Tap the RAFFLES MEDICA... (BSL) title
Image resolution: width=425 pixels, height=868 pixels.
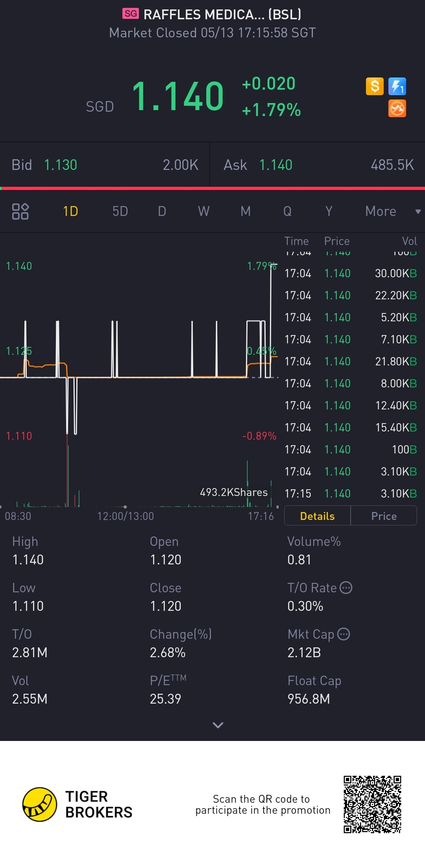click(222, 14)
